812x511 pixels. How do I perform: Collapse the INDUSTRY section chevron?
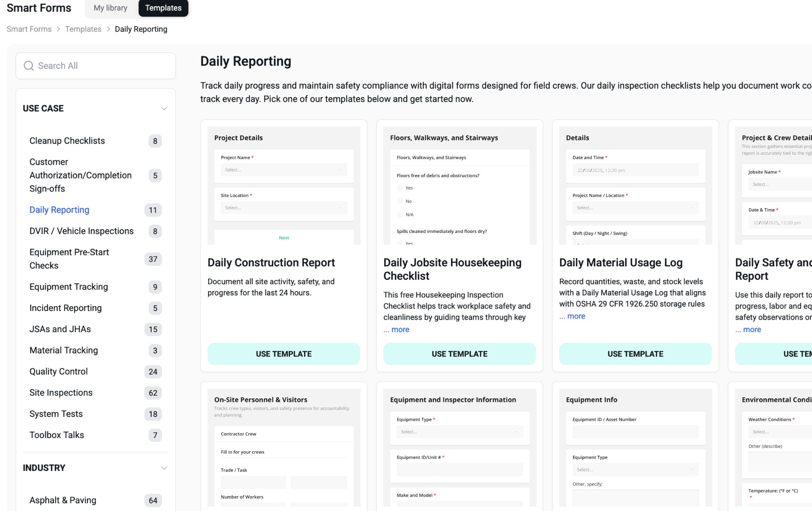[x=164, y=468]
